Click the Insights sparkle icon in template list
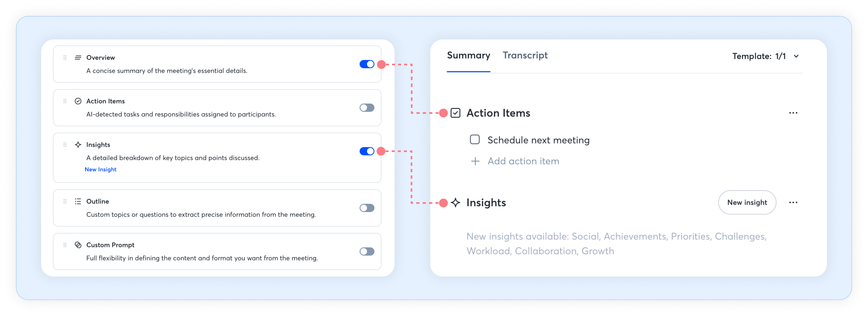868x316 pixels. pyautogui.click(x=78, y=145)
